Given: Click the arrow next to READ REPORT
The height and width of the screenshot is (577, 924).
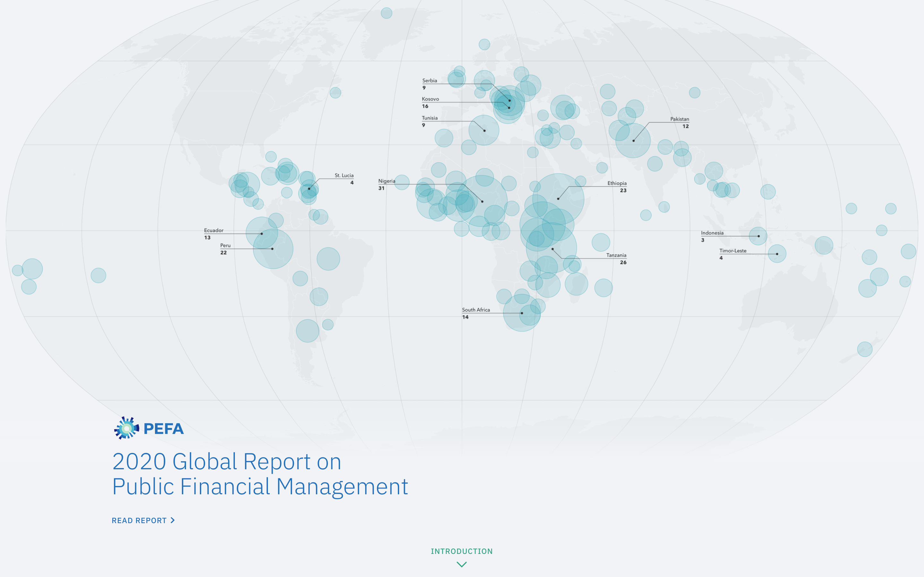Looking at the screenshot, I should pos(173,520).
